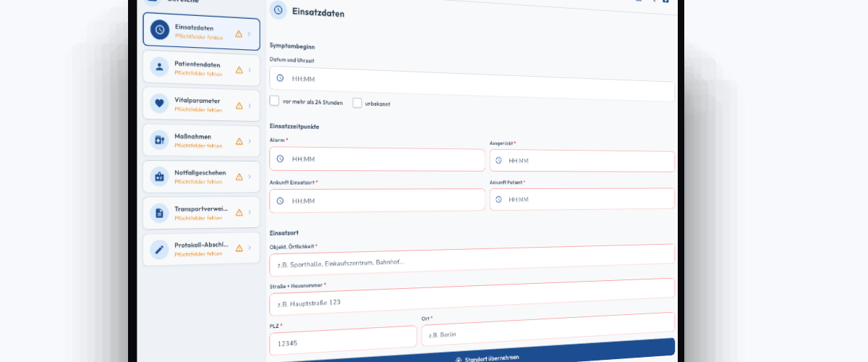The image size is (868, 362).
Task: Click the 'Einsatzort' section heading text
Action: [x=284, y=233]
